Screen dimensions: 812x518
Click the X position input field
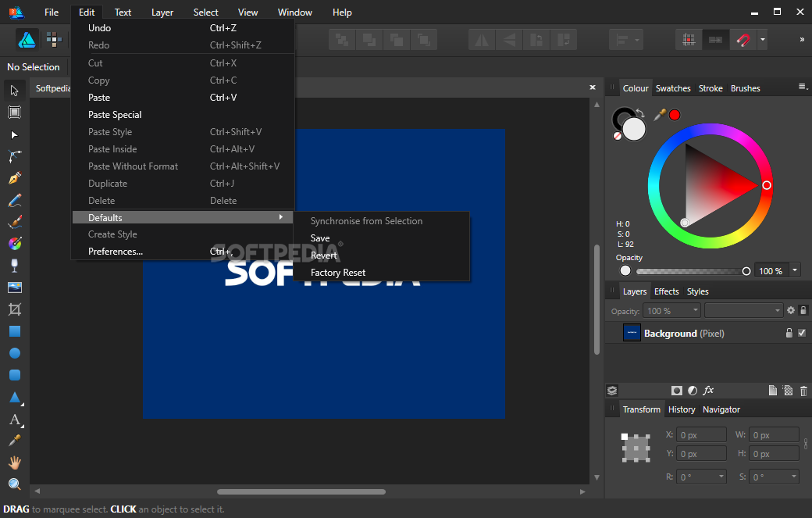point(702,435)
